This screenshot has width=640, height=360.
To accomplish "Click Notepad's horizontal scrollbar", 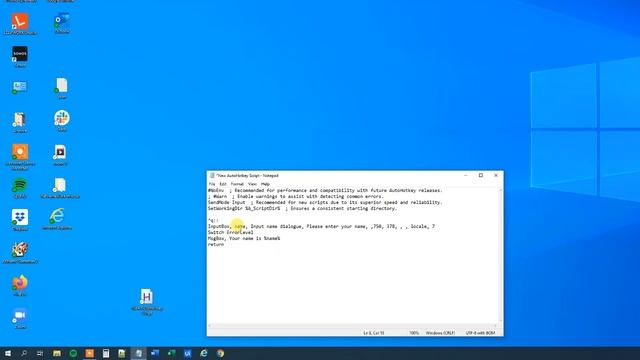I will click(x=353, y=326).
